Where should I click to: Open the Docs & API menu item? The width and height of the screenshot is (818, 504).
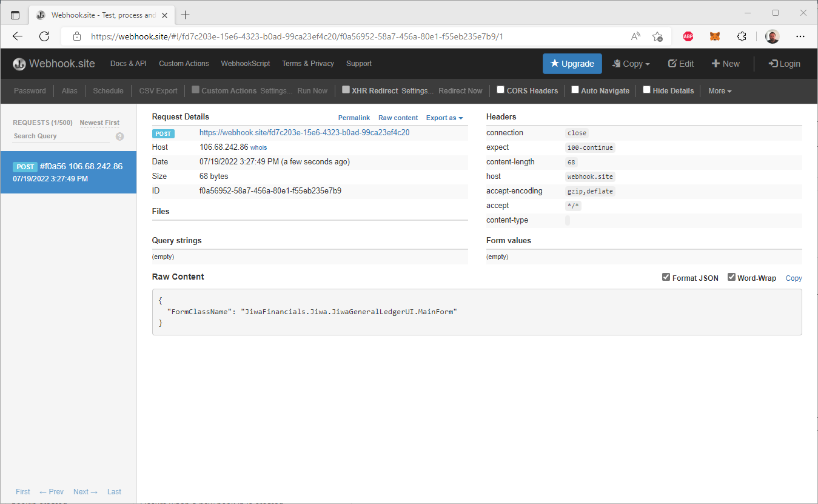(x=128, y=64)
